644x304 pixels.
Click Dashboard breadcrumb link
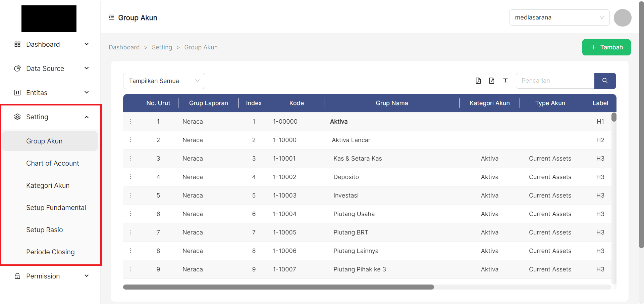124,47
